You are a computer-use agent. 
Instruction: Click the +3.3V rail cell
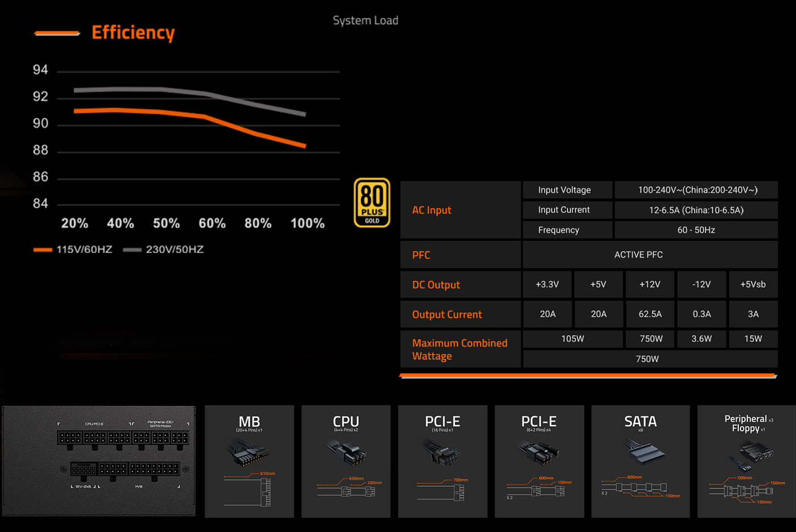[547, 285]
